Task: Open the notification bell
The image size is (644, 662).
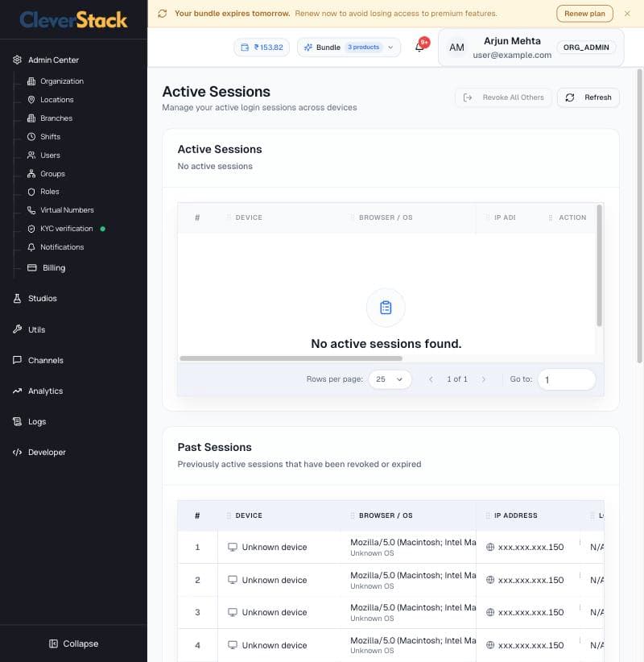Action: pos(420,47)
